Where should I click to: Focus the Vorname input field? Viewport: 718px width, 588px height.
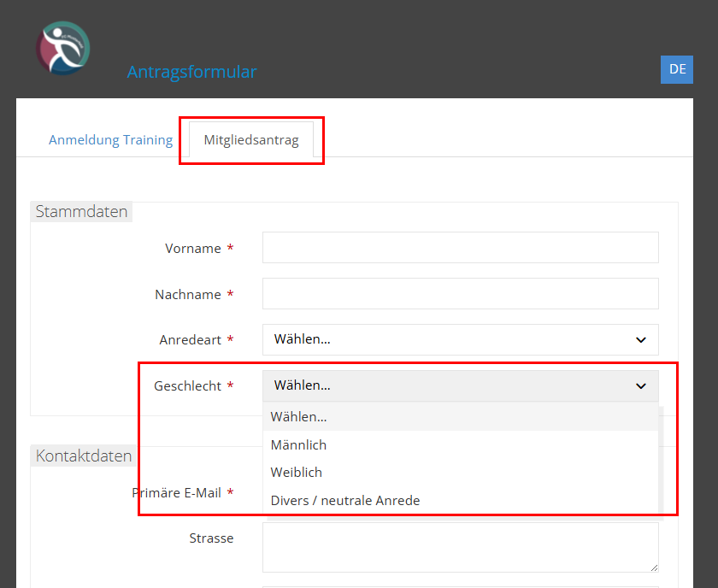pyautogui.click(x=460, y=248)
